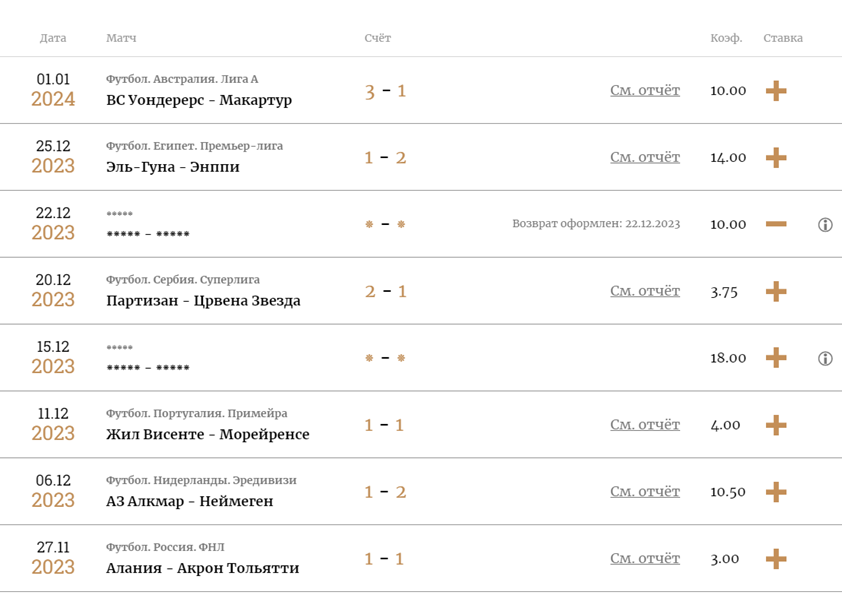Open См. отчёт for Эль-Гуна - Энппи
This screenshot has height=595, width=842.
click(x=645, y=157)
